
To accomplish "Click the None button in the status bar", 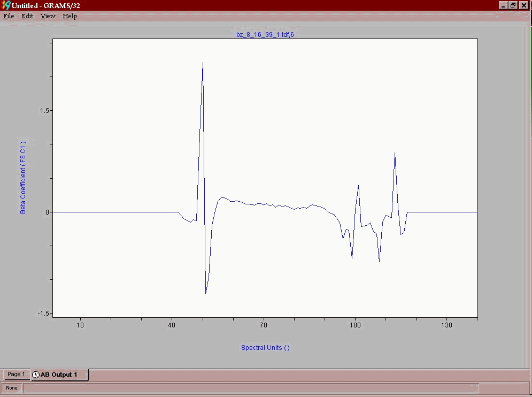I will pyautogui.click(x=11, y=387).
